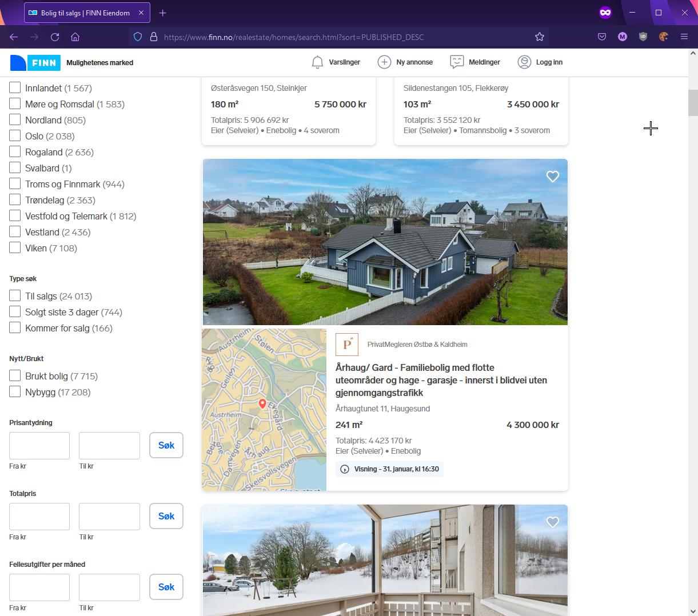Screen dimensions: 698x616
Task: Bookmark this page with star icon
Action: click(540, 37)
